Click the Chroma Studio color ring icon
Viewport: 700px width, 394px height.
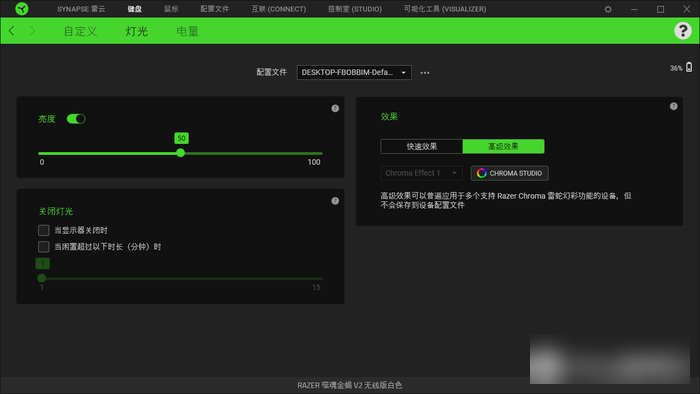pos(481,173)
